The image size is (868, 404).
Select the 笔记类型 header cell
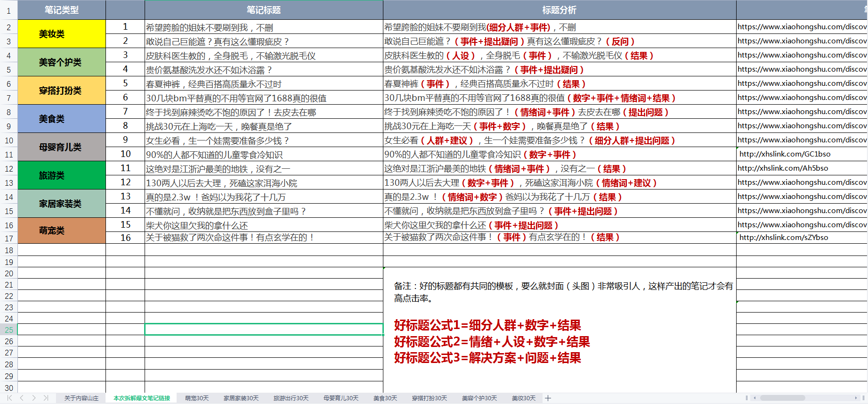(62, 10)
